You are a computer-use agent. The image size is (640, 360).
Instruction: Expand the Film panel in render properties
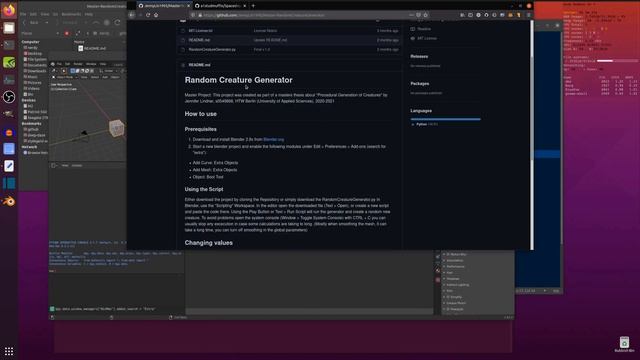point(449,291)
